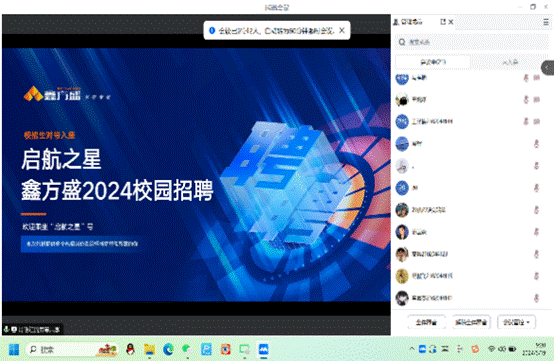The height and width of the screenshot is (361, 554).
Task: Toggle the camera of the penguin-avatar participant
Action: click(537, 100)
